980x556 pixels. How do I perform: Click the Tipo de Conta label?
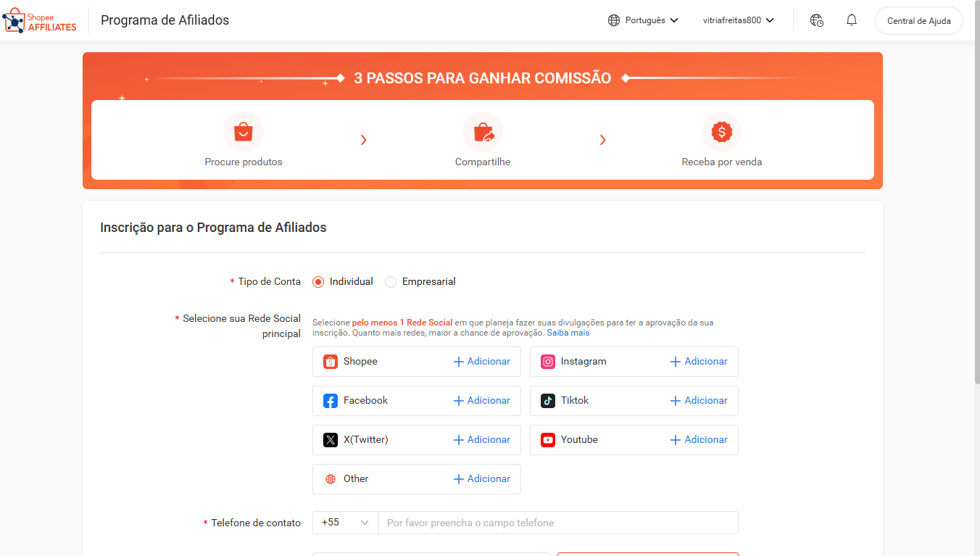point(269,282)
